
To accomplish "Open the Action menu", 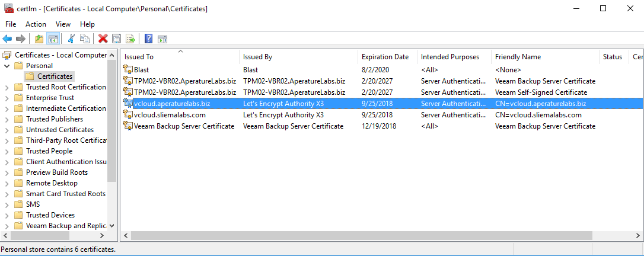I will (36, 24).
